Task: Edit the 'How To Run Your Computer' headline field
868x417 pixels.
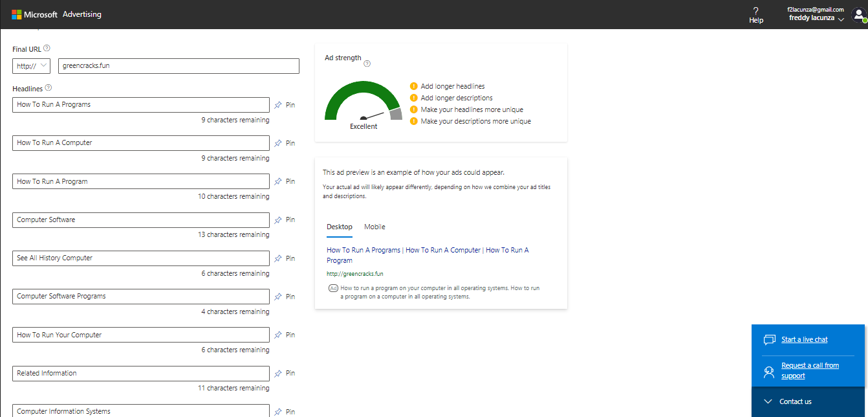Action: tap(141, 335)
